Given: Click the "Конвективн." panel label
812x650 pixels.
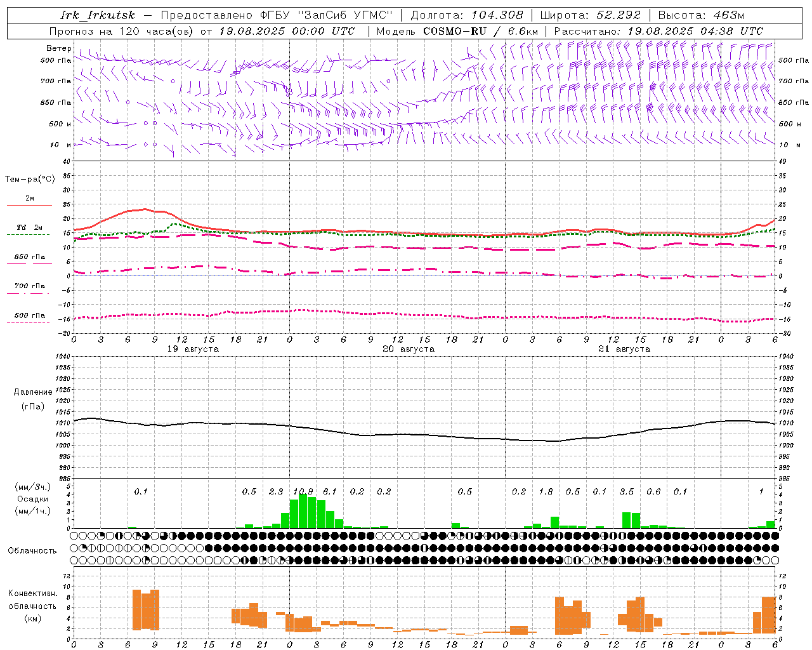Looking at the screenshot, I should 33,594.
